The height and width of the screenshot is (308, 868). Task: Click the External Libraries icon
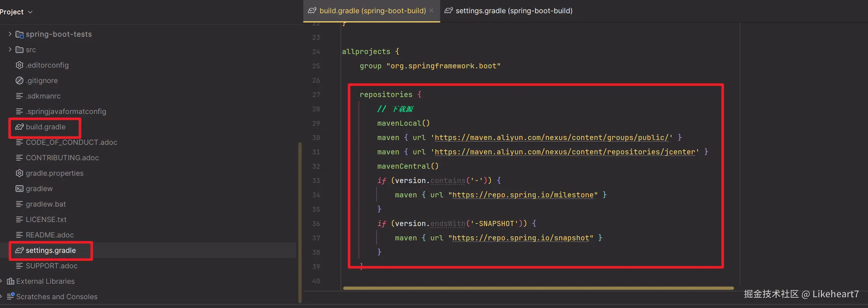tap(11, 281)
